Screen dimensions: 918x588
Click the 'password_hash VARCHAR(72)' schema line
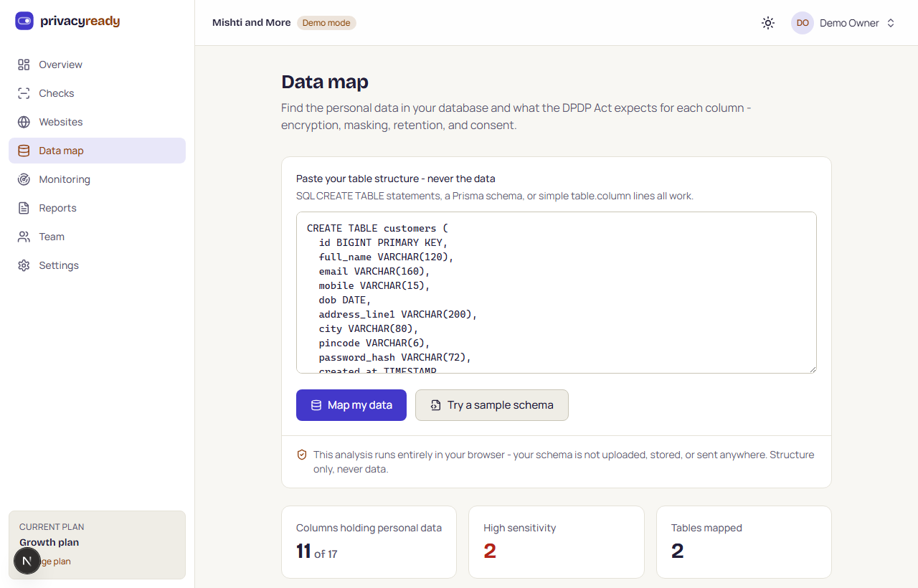click(x=395, y=357)
